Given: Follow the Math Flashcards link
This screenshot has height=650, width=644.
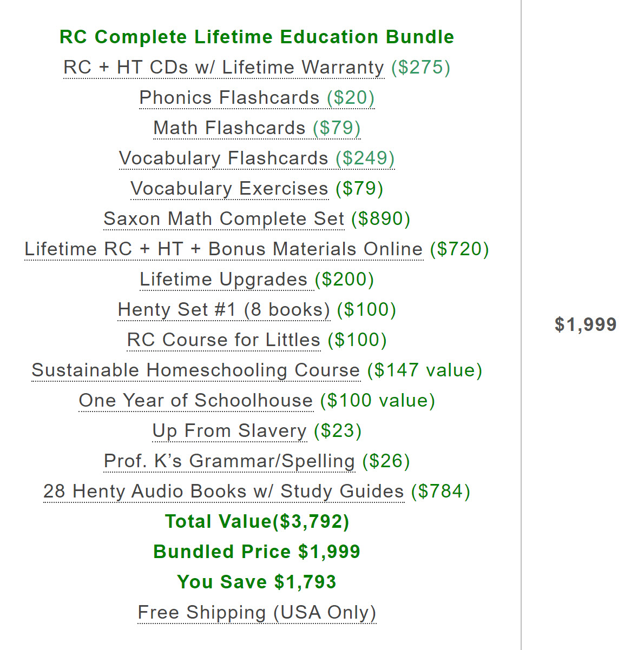Looking at the screenshot, I should coord(257,128).
